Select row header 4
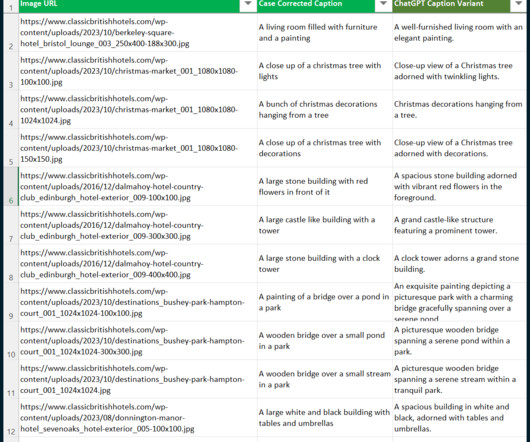 11,109
